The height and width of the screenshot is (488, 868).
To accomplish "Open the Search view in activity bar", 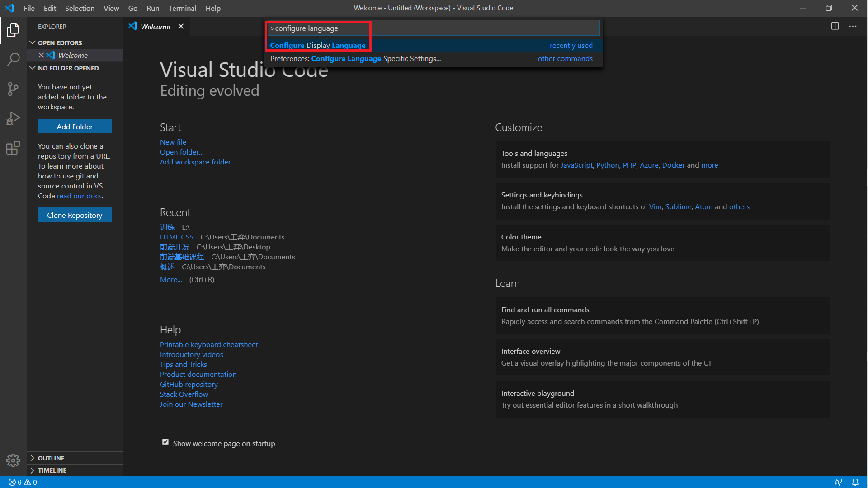I will (x=13, y=59).
